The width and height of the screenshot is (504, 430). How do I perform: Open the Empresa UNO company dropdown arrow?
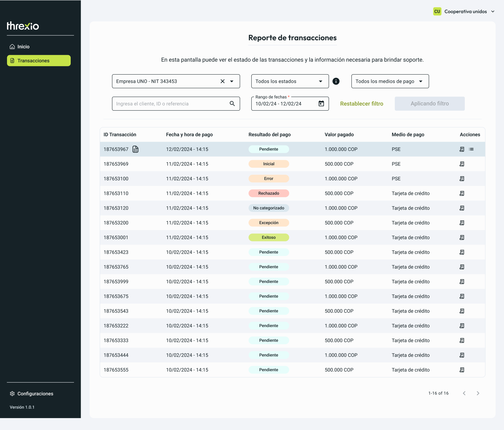point(232,81)
